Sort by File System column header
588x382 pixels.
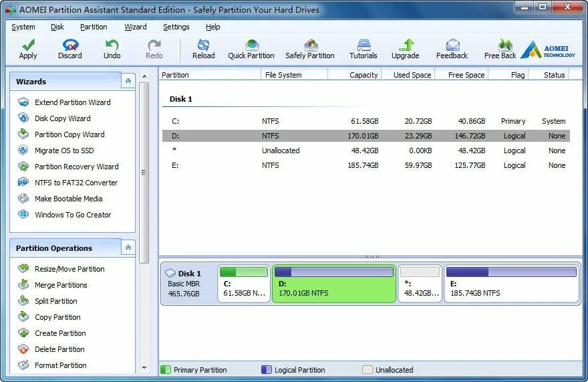(295, 75)
